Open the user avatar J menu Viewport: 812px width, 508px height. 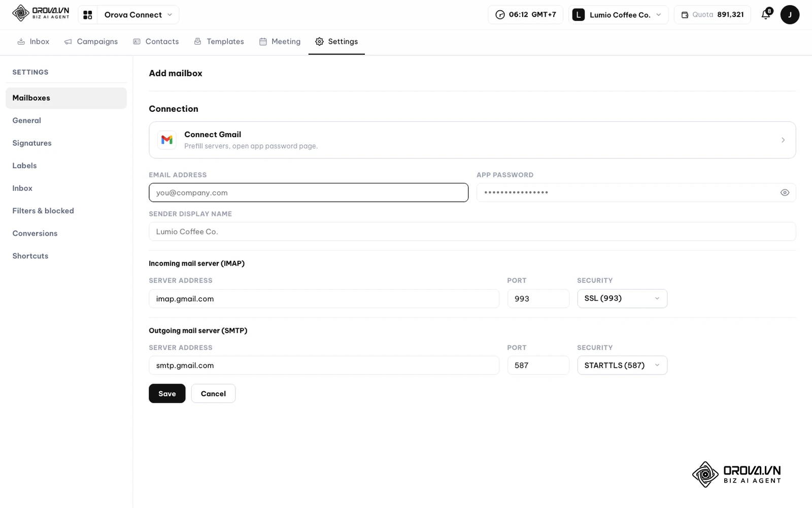pos(790,15)
